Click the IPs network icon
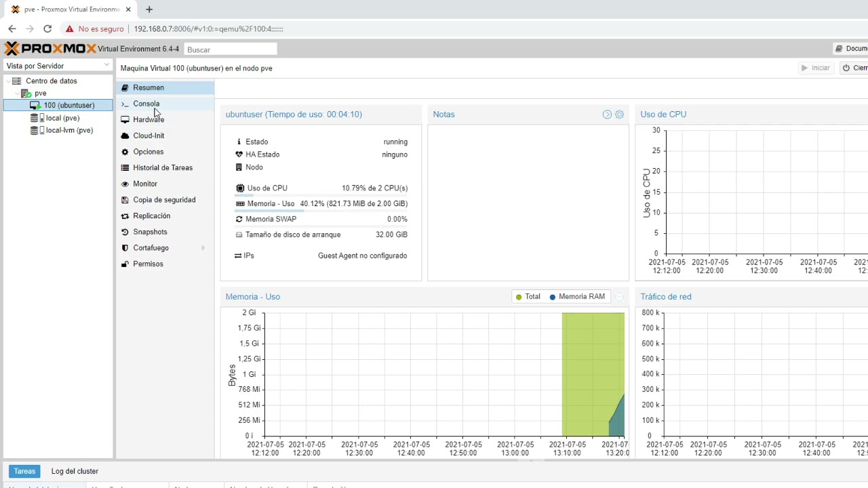Image resolution: width=868 pixels, height=488 pixels. click(238, 256)
